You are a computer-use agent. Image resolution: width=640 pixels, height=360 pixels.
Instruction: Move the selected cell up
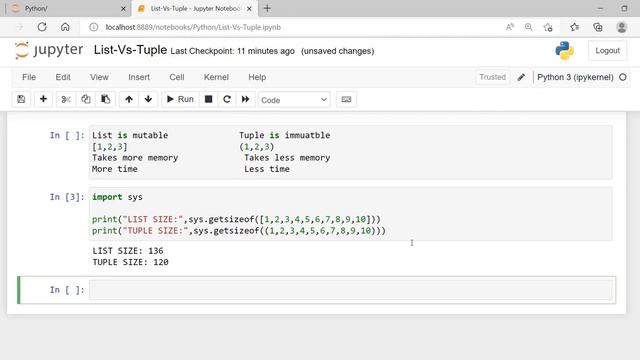click(x=129, y=99)
